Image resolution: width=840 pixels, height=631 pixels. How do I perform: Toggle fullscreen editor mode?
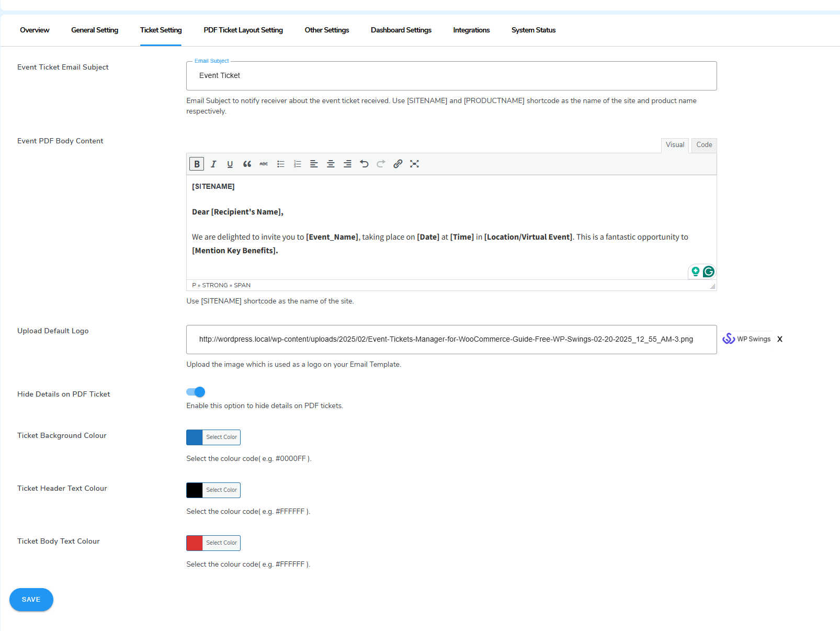tap(414, 164)
